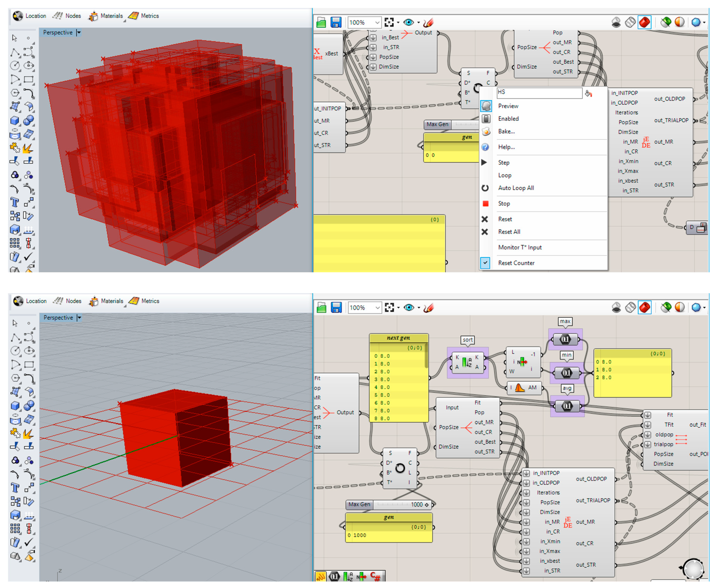The width and height of the screenshot is (717, 588).
Task: Open the eye preview dropdown arrow in bottom toolbar
Action: (x=419, y=308)
